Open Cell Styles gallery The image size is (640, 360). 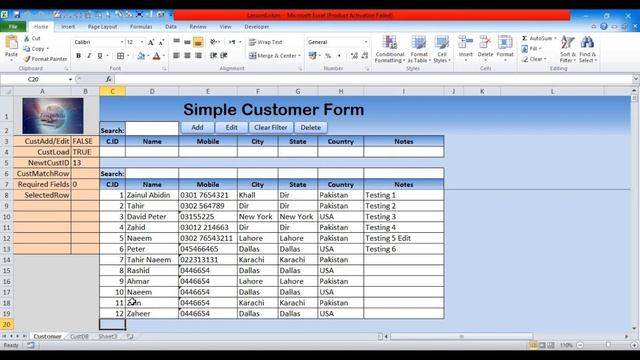click(x=442, y=49)
